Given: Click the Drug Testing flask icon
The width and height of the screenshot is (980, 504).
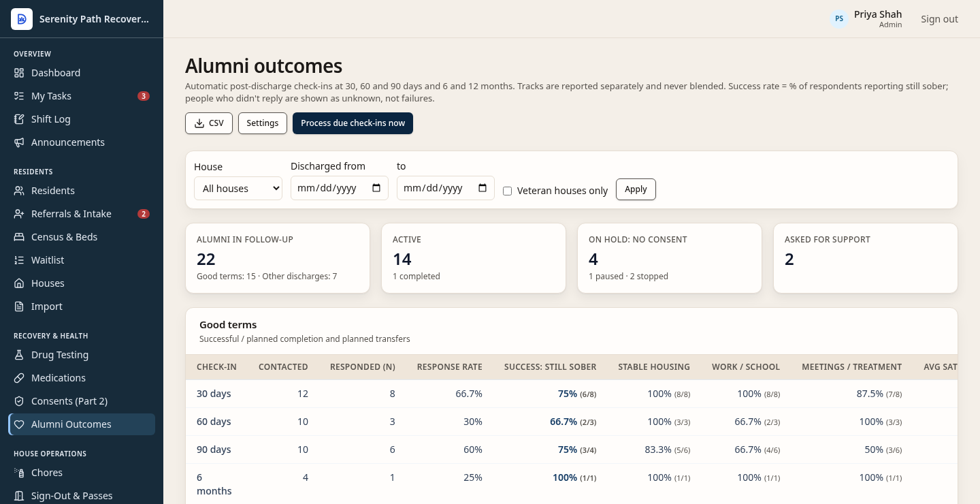Looking at the screenshot, I should 19,355.
